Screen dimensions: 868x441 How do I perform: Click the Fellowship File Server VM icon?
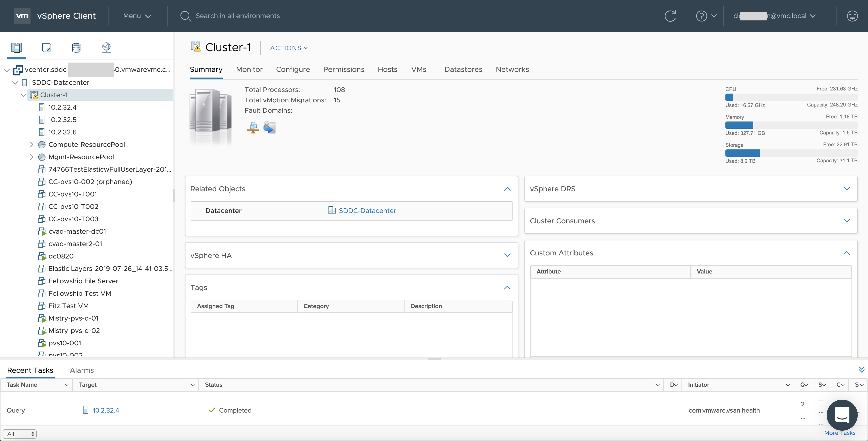coord(42,281)
